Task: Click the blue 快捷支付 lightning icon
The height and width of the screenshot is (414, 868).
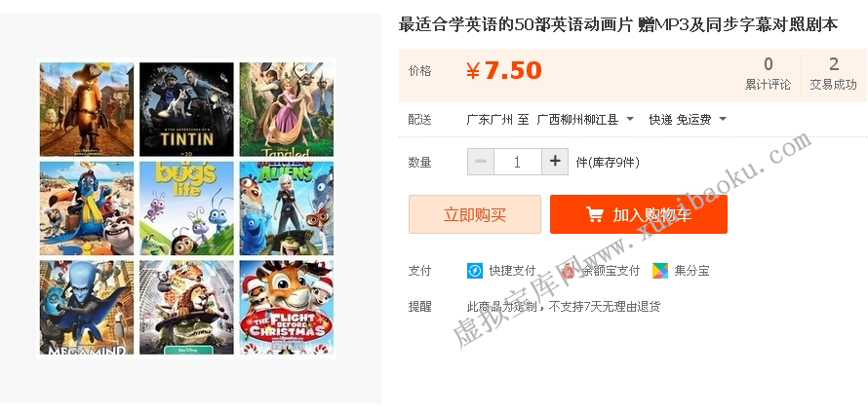Action: coord(474,271)
